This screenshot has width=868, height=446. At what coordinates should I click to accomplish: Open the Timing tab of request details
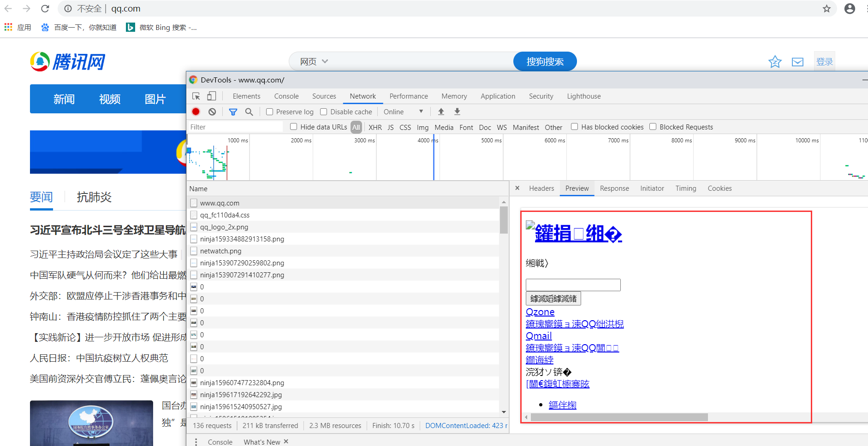click(686, 188)
